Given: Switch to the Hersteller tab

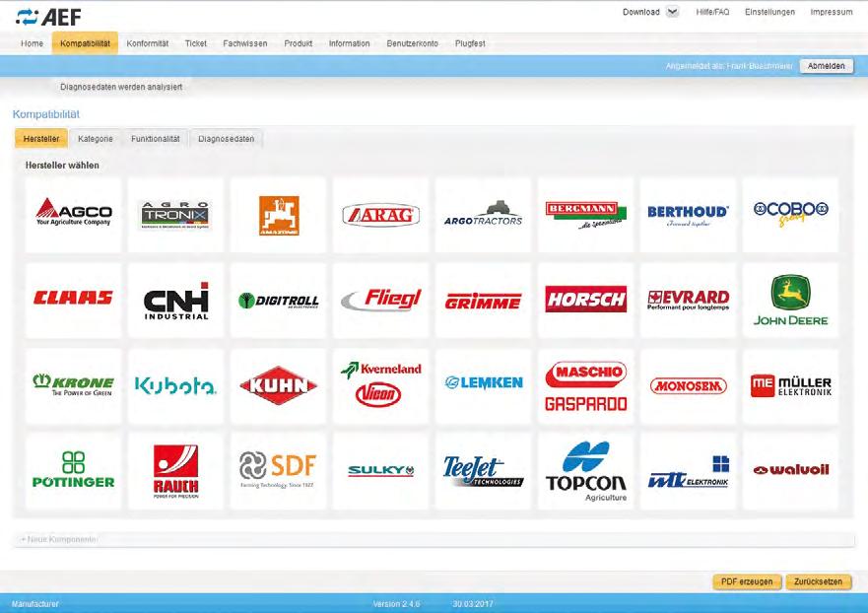Looking at the screenshot, I should click(41, 138).
